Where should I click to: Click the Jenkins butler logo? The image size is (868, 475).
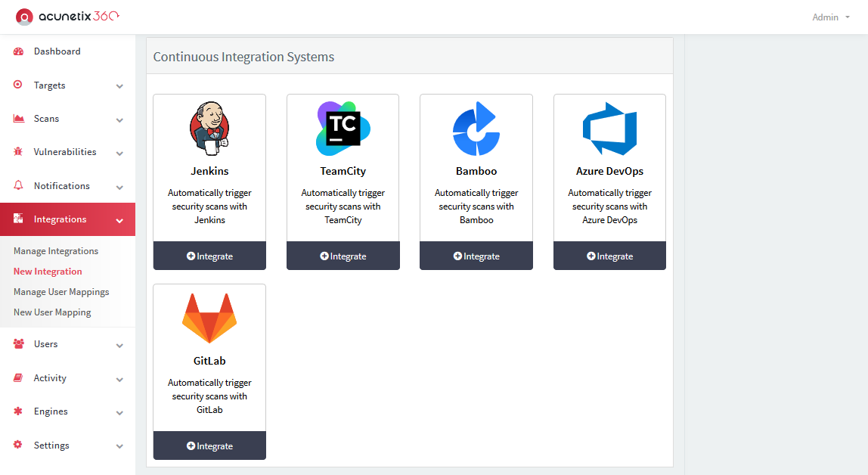coord(209,126)
